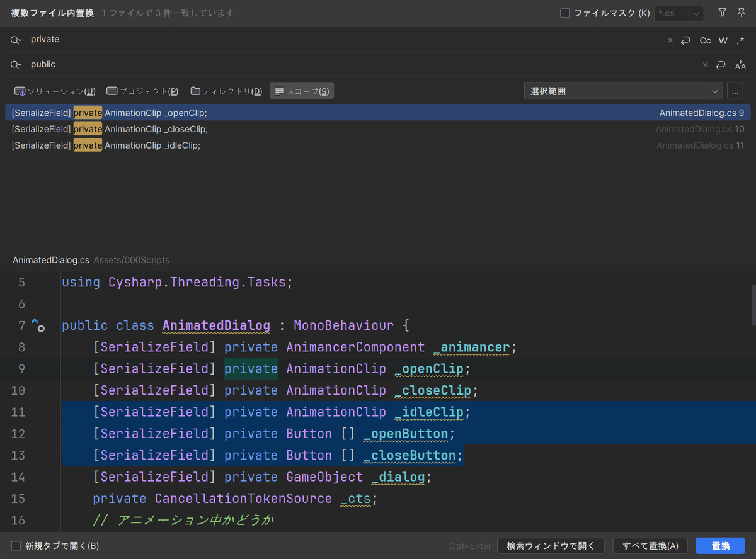
Task: Switch to the ディレクトリ scope tab
Action: (226, 91)
